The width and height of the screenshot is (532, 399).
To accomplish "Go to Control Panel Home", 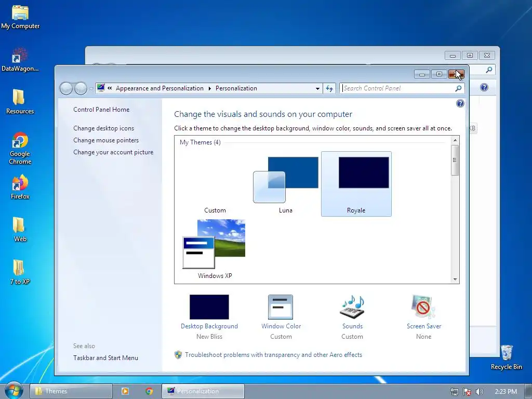I will click(101, 110).
